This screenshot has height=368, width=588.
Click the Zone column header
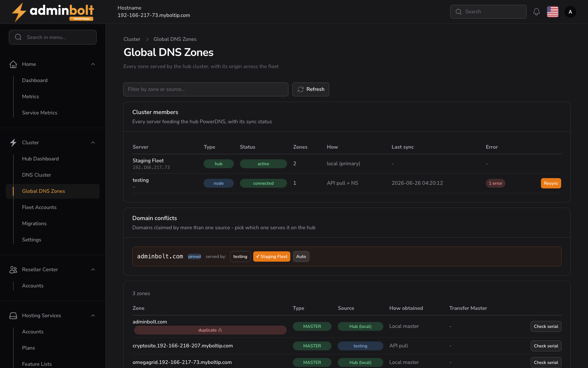(x=139, y=308)
